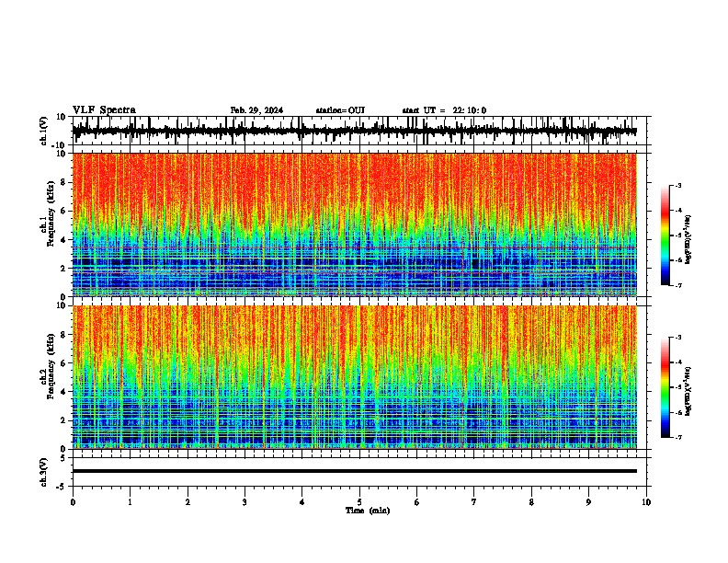Image resolution: width=728 pixels, height=563 pixels.
Task: Click the 'VLF Spectra' title text
Action: point(104,110)
